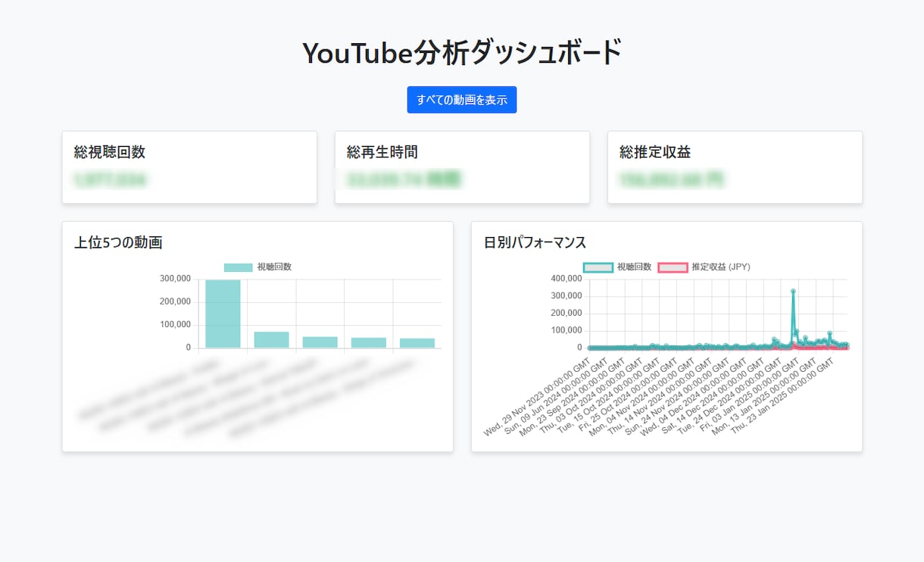Viewport: 924px width, 562px height.
Task: Click the すべての動画を表示 button
Action: [462, 100]
